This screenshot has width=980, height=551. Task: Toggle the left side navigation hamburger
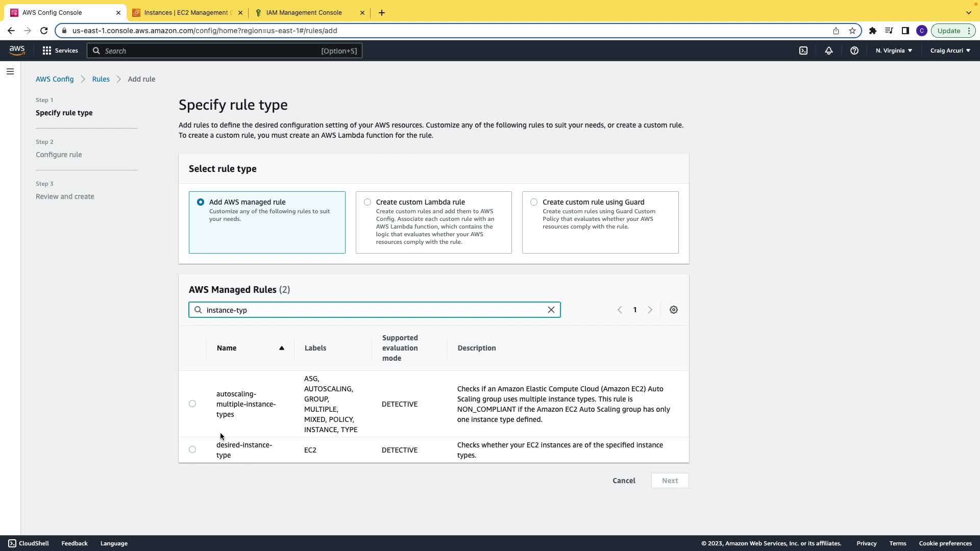10,71
